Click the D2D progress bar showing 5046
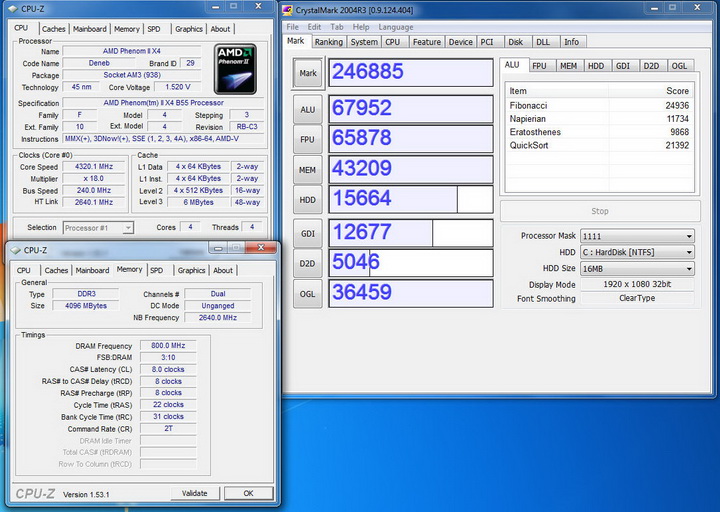Screen dimensions: 720x512 411,263
